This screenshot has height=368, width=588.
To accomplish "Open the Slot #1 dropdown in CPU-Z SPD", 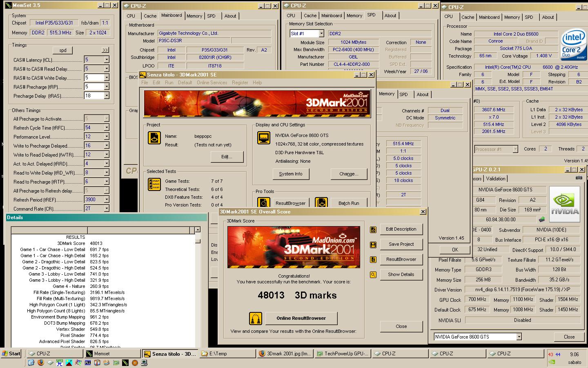I will pyautogui.click(x=321, y=34).
